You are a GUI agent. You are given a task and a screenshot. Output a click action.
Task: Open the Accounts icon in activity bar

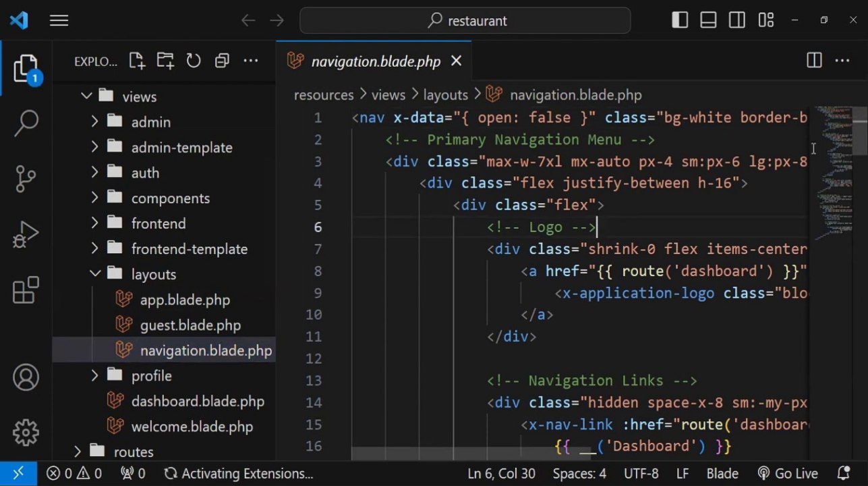click(26, 377)
